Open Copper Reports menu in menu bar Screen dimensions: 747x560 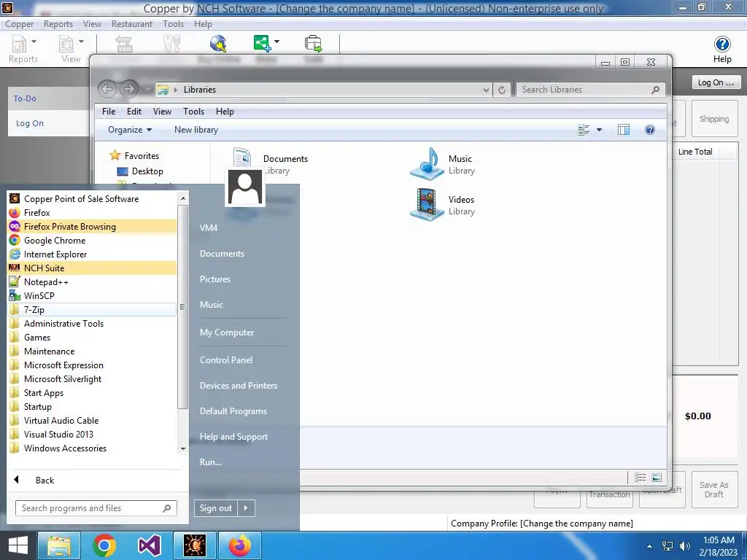coord(58,24)
